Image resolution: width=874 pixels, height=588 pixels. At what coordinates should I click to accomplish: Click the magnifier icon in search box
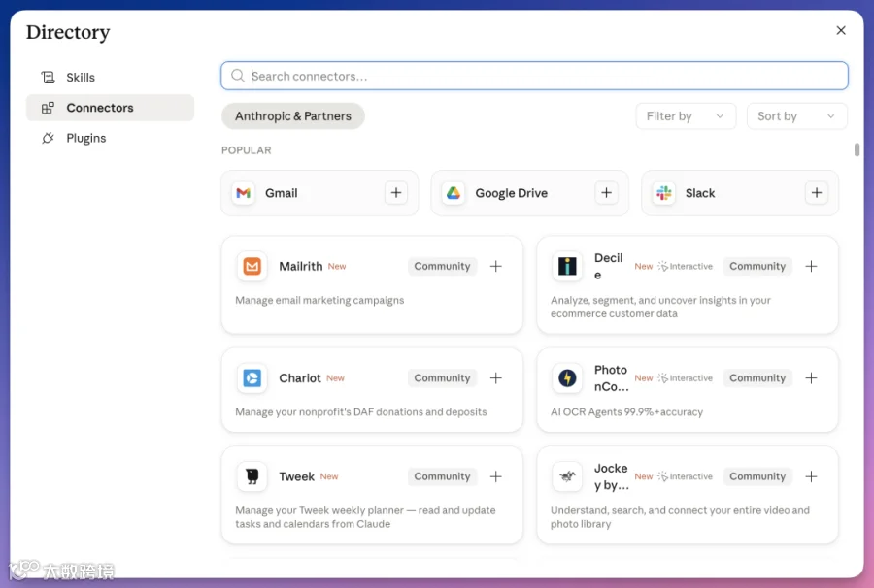pos(238,76)
